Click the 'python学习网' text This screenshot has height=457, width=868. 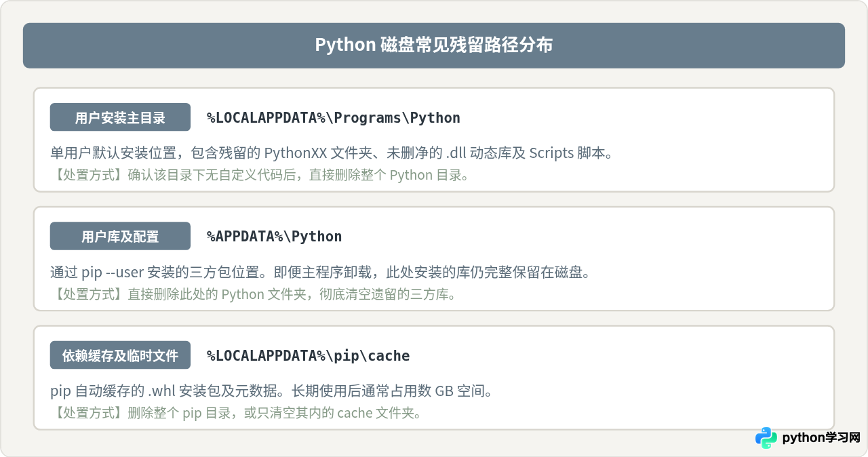821,438
